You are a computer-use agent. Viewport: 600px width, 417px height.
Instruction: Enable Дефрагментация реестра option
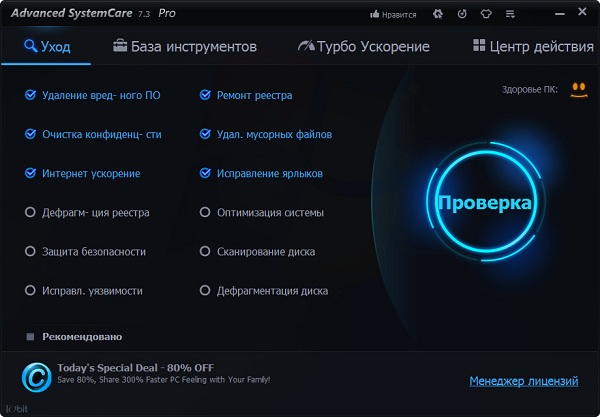pos(30,212)
